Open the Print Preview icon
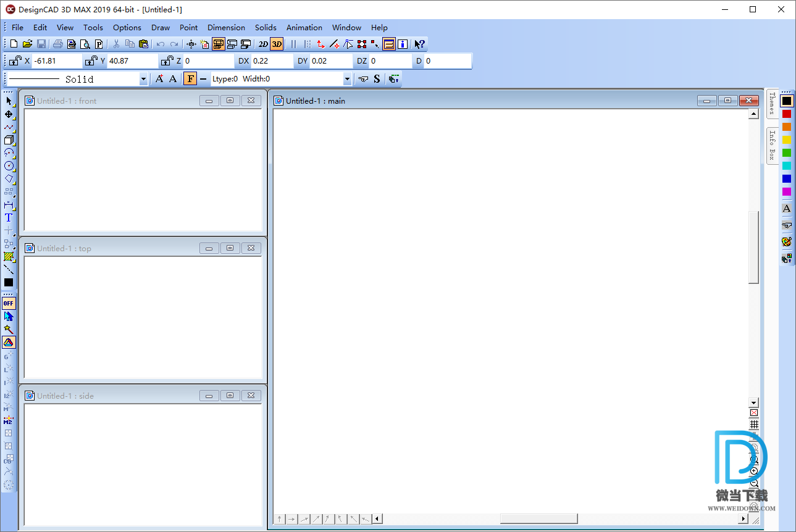The image size is (796, 532). pyautogui.click(x=85, y=44)
